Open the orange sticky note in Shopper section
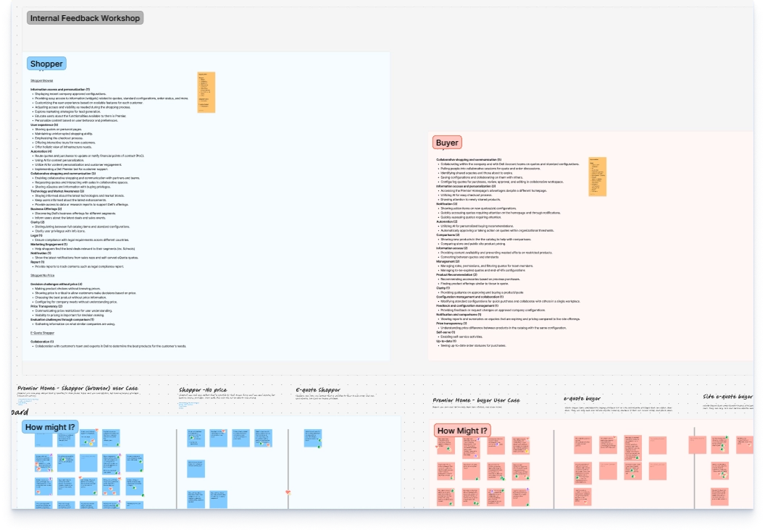765x532 pixels. 206,93
